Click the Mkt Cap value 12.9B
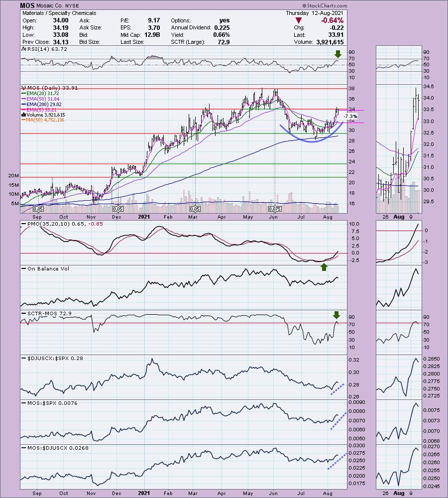The height and width of the screenshot is (498, 448). coord(152,35)
